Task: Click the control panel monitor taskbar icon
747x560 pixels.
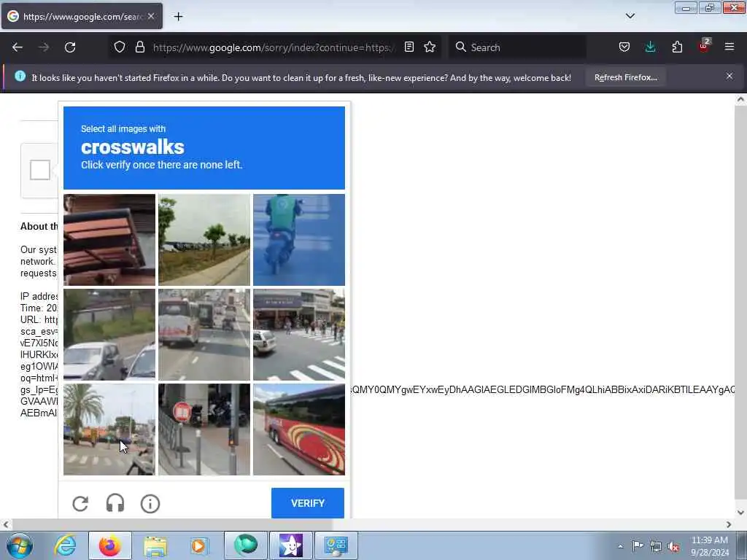Action: (336, 545)
